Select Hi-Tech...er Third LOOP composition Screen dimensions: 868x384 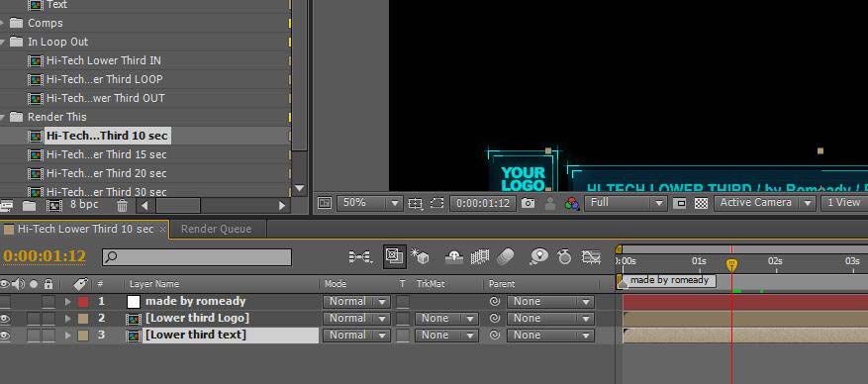click(105, 80)
